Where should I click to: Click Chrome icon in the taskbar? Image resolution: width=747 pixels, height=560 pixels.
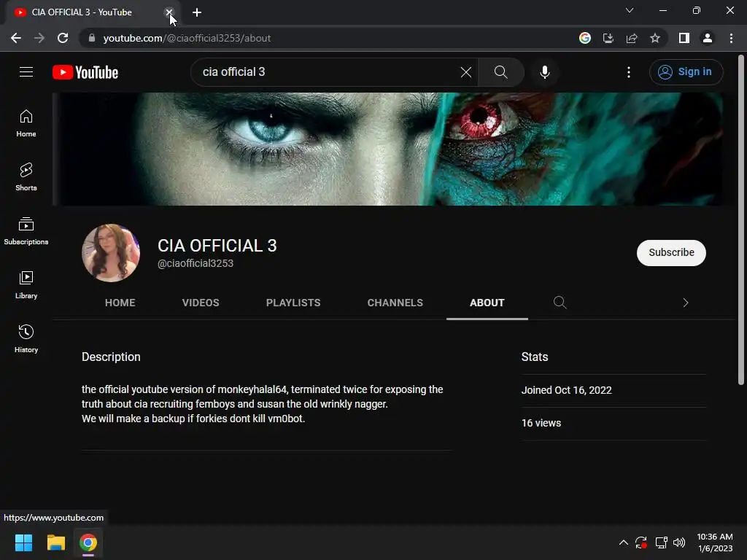[88, 542]
